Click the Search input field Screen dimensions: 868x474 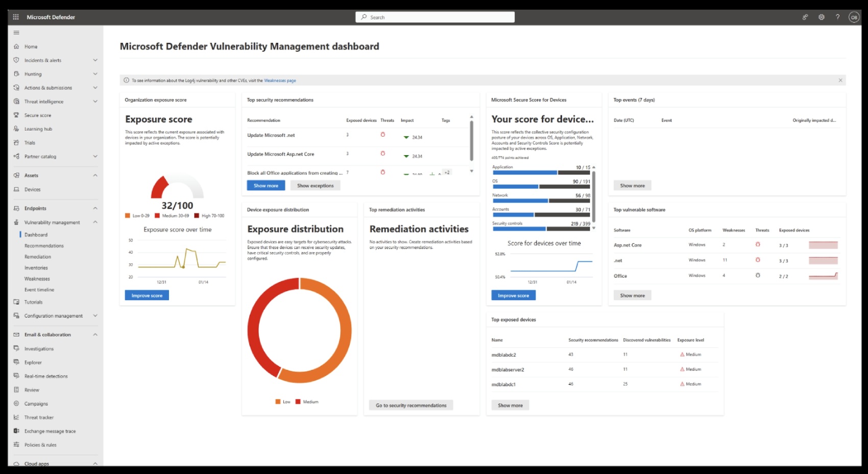coord(435,17)
